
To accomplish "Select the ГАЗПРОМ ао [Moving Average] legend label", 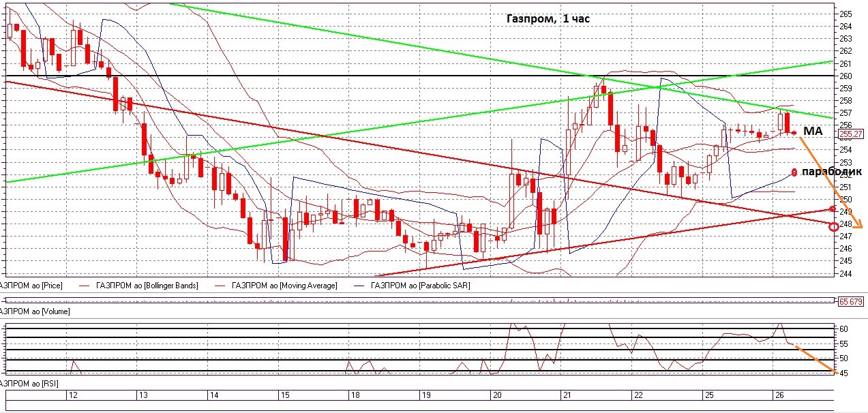I will (284, 286).
